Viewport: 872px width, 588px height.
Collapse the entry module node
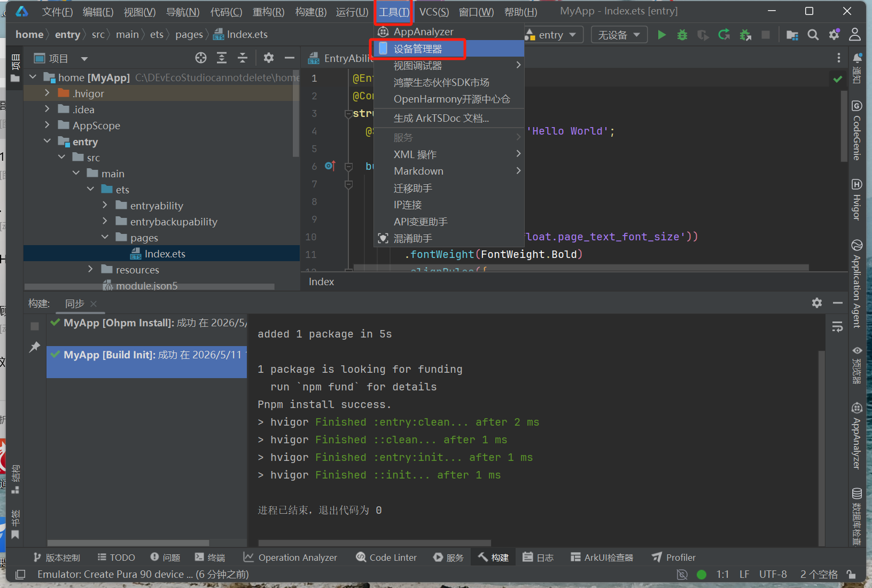(x=47, y=141)
